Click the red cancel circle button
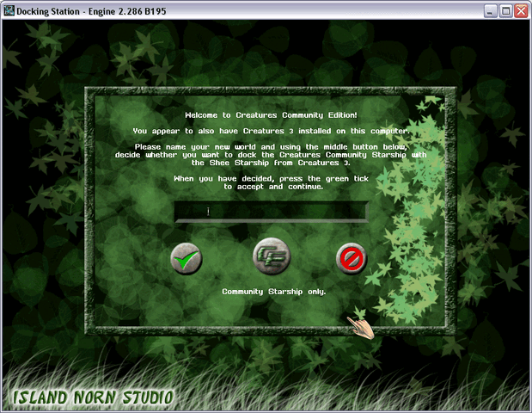The image size is (532, 413). click(352, 259)
